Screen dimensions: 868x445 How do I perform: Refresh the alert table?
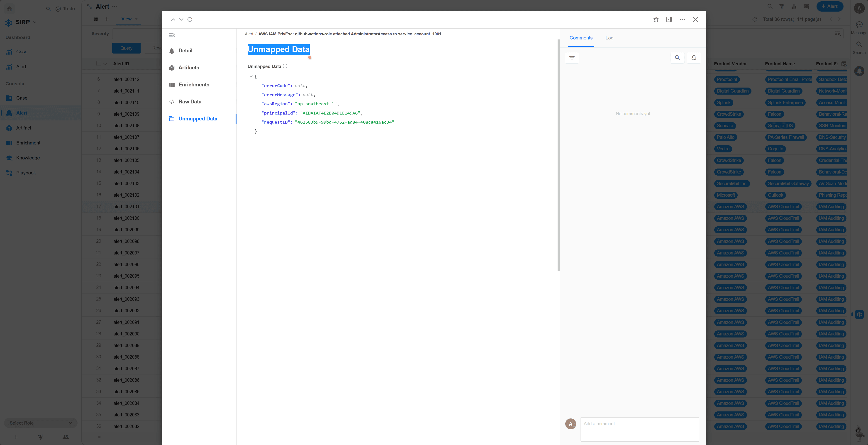[x=754, y=20]
